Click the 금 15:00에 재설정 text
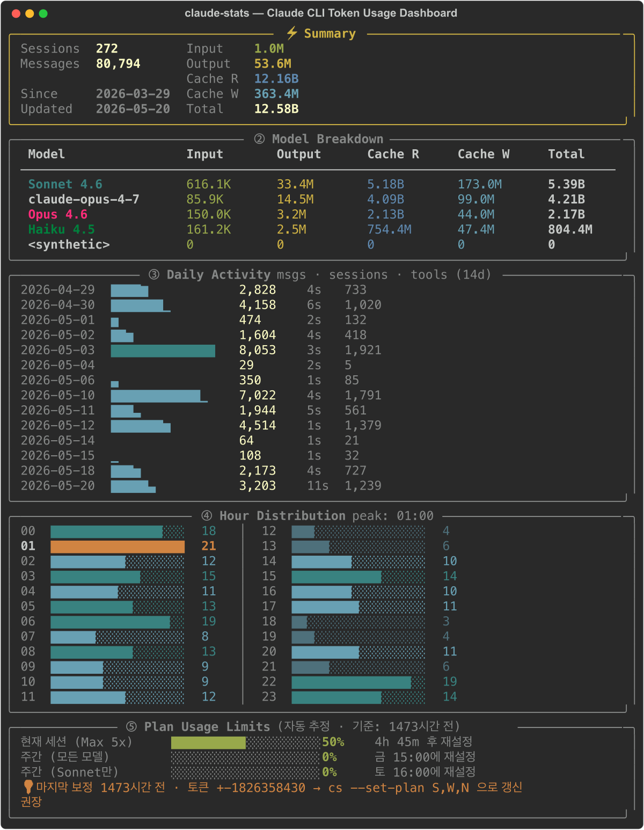The width and height of the screenshot is (644, 830). pyautogui.click(x=425, y=757)
